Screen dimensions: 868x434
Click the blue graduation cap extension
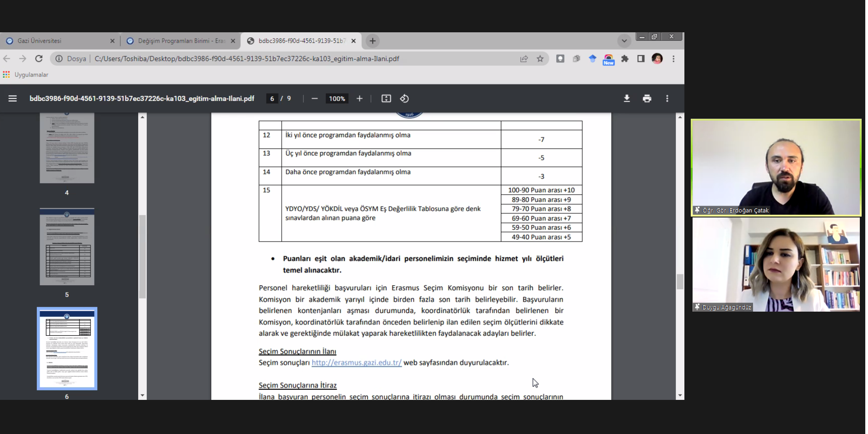point(592,59)
